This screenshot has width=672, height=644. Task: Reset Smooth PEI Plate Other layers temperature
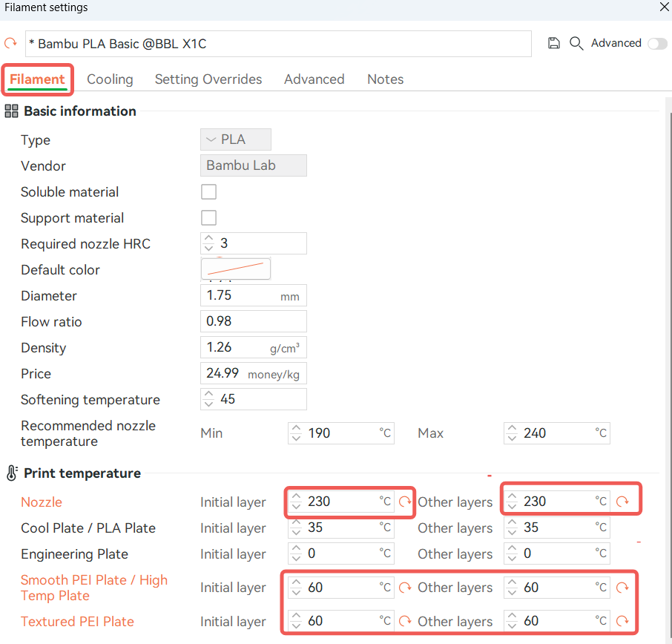622,588
